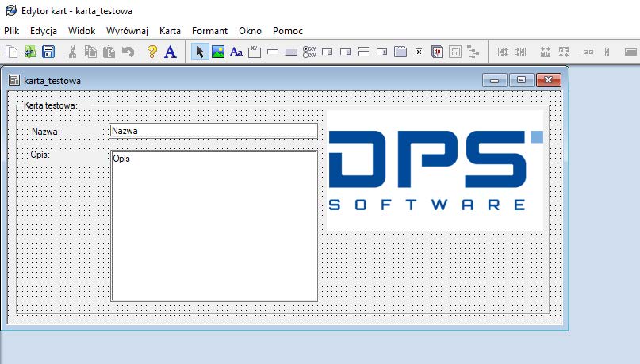Viewport: 640px width, 364px height.
Task: Open the Pomoc menu
Action: tap(288, 31)
